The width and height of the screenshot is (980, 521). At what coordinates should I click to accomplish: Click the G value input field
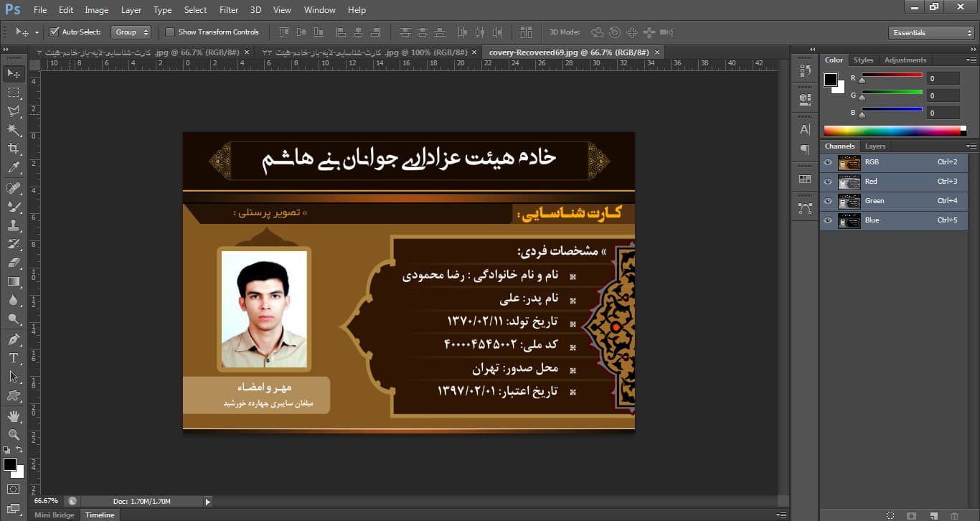(x=943, y=95)
